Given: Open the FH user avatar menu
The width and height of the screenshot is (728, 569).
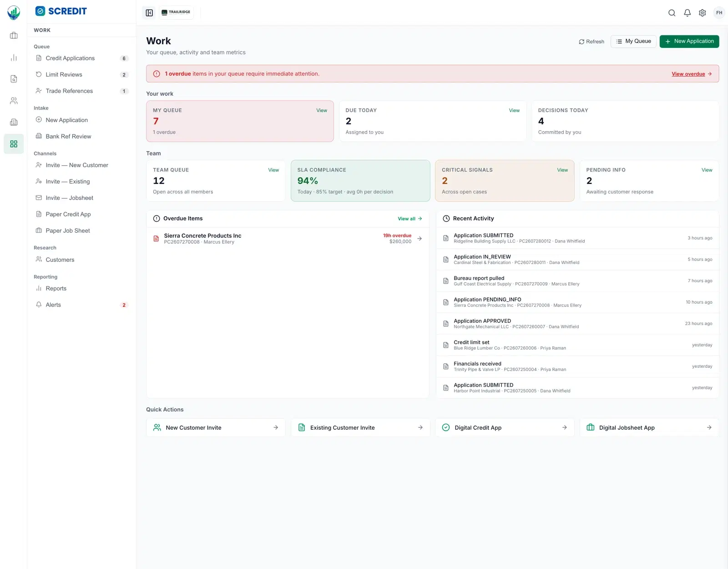Looking at the screenshot, I should (719, 13).
